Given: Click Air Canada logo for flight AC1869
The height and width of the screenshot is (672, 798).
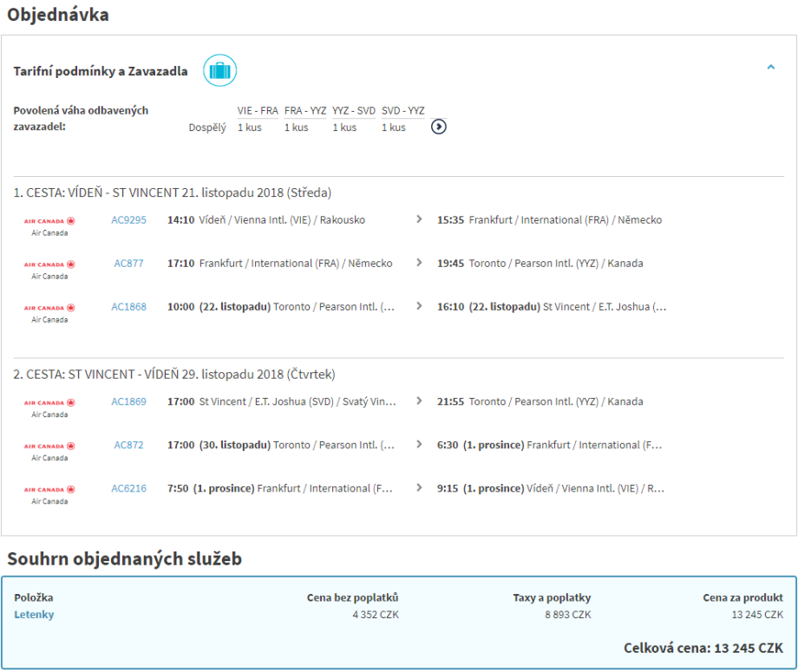Looking at the screenshot, I should (x=49, y=403).
